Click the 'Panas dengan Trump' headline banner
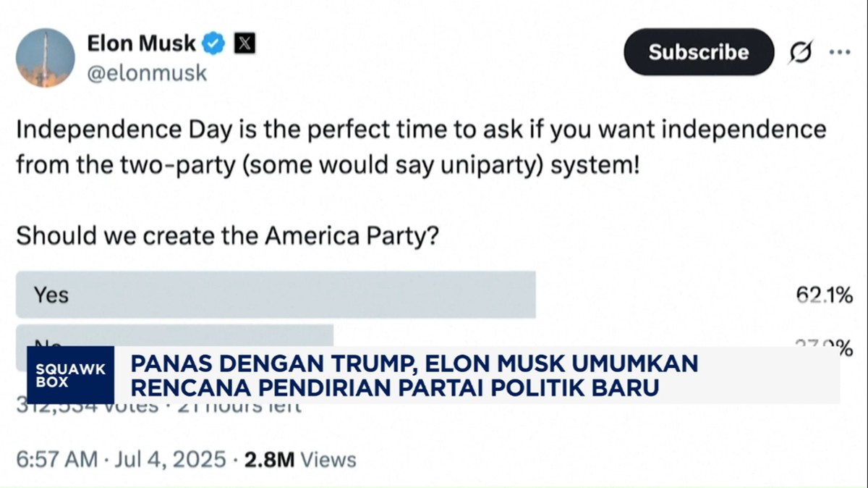The height and width of the screenshot is (488, 868). click(x=414, y=375)
